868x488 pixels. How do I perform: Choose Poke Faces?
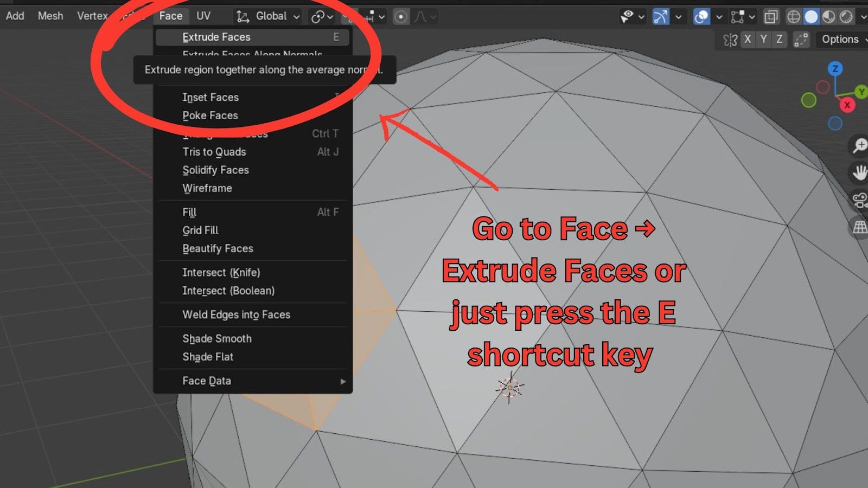(253, 115)
